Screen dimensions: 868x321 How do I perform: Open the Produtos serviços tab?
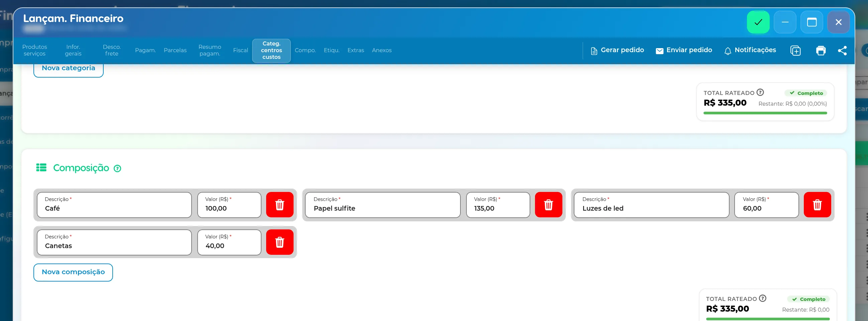[35, 50]
